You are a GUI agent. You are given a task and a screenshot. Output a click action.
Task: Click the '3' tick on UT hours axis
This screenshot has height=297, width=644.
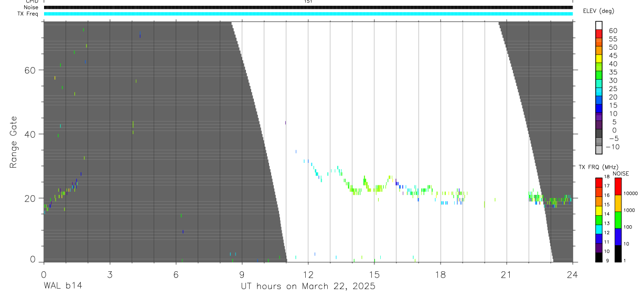click(x=110, y=274)
